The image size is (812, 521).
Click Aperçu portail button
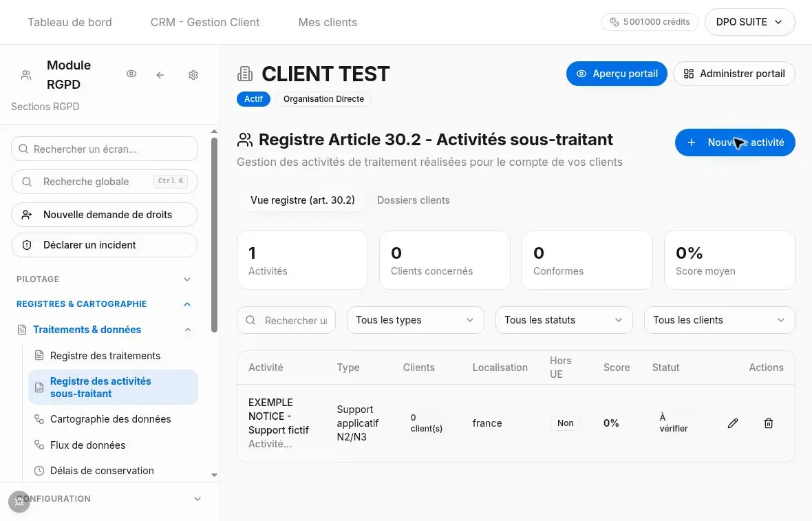tap(617, 74)
